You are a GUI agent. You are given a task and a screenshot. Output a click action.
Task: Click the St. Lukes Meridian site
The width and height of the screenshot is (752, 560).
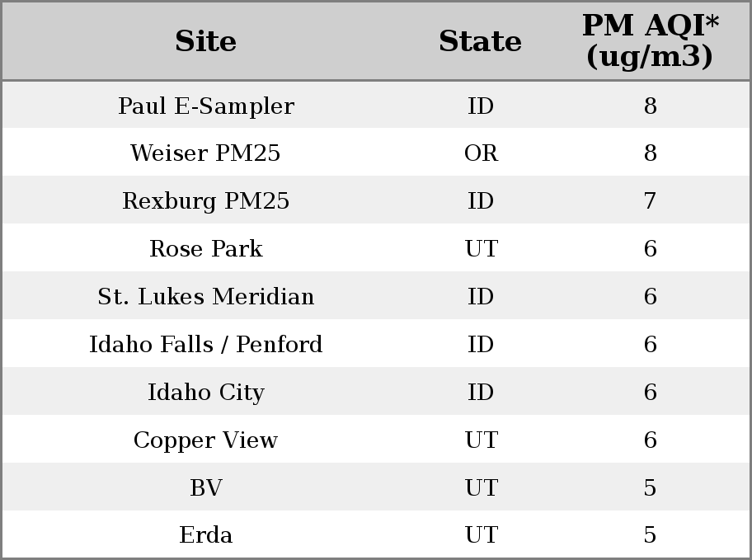click(x=206, y=296)
